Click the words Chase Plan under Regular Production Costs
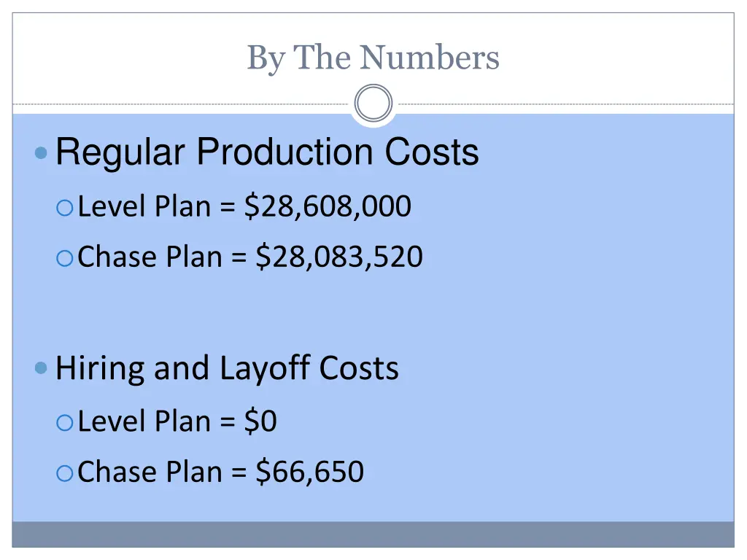The image size is (747, 560). pyautogui.click(x=150, y=257)
